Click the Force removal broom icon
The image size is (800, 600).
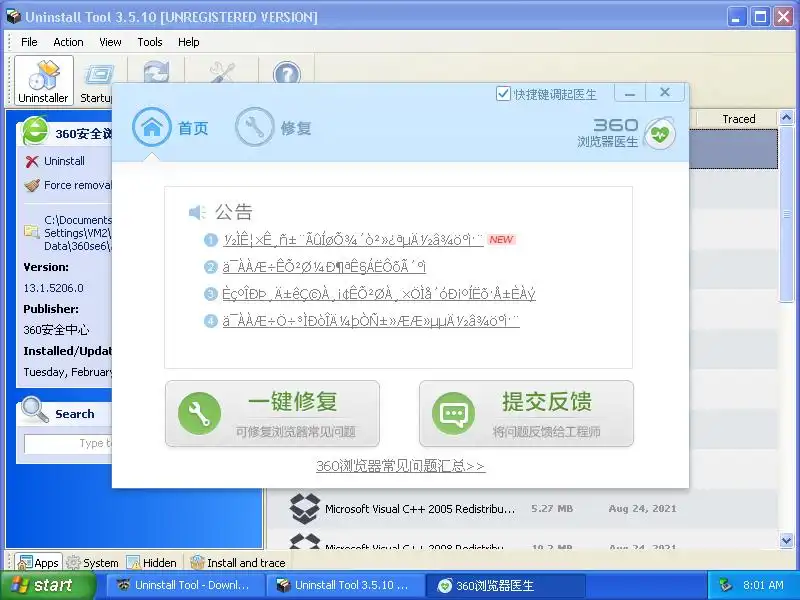(32, 185)
